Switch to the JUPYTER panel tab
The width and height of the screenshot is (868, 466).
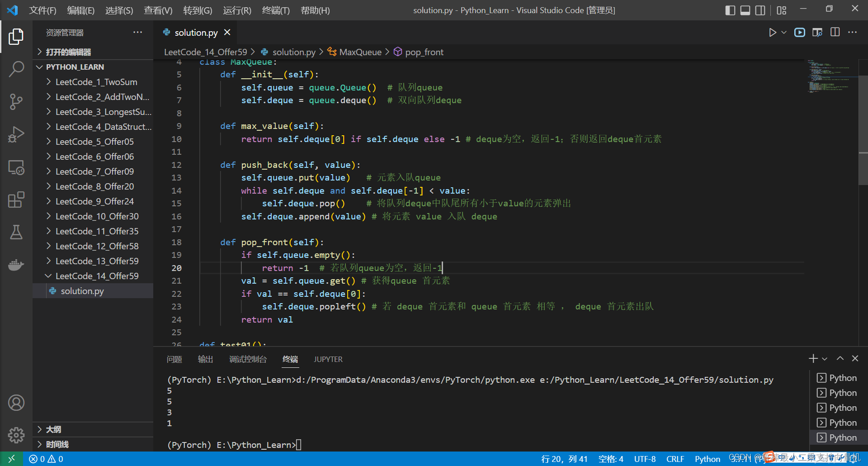pyautogui.click(x=328, y=359)
